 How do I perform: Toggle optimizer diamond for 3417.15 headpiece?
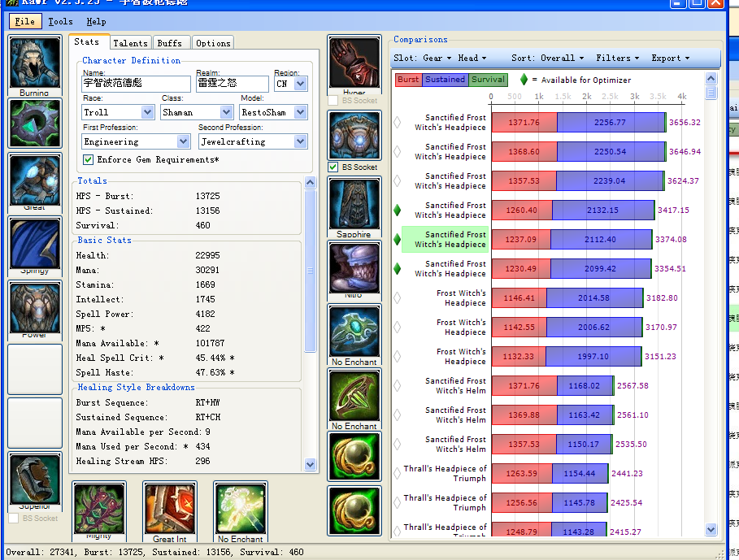click(398, 210)
